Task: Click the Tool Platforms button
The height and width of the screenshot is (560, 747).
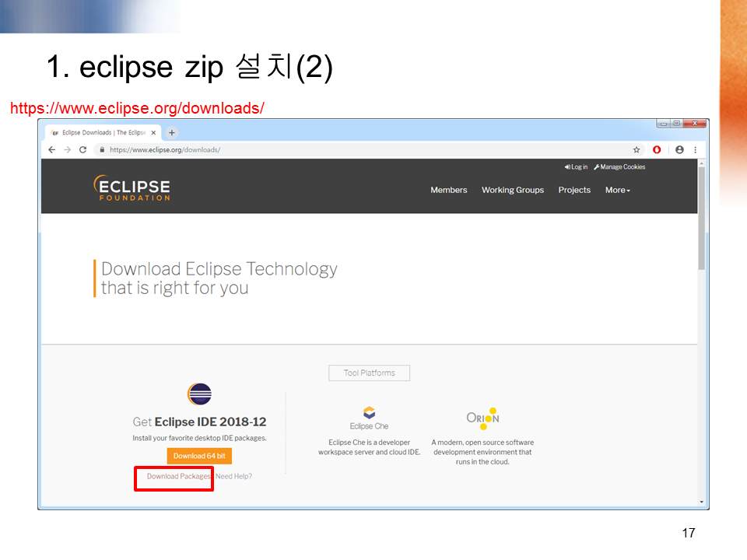Action: pyautogui.click(x=369, y=373)
